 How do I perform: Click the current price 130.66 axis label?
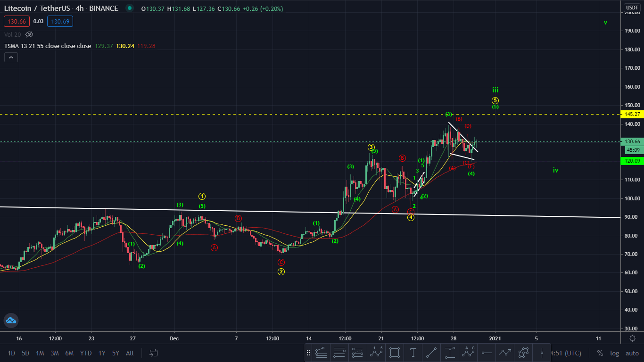click(632, 141)
